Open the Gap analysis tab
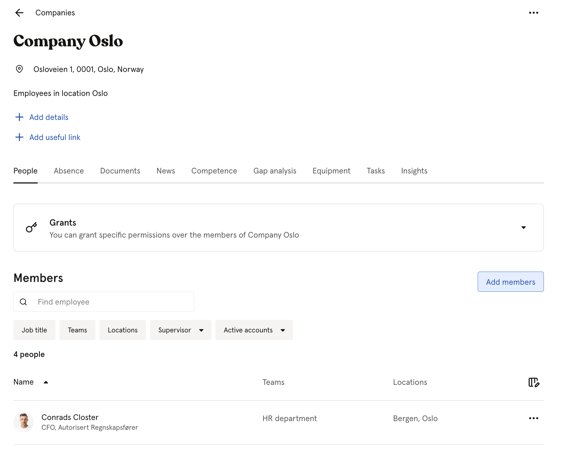This screenshot has width=562, height=454. coord(275,171)
